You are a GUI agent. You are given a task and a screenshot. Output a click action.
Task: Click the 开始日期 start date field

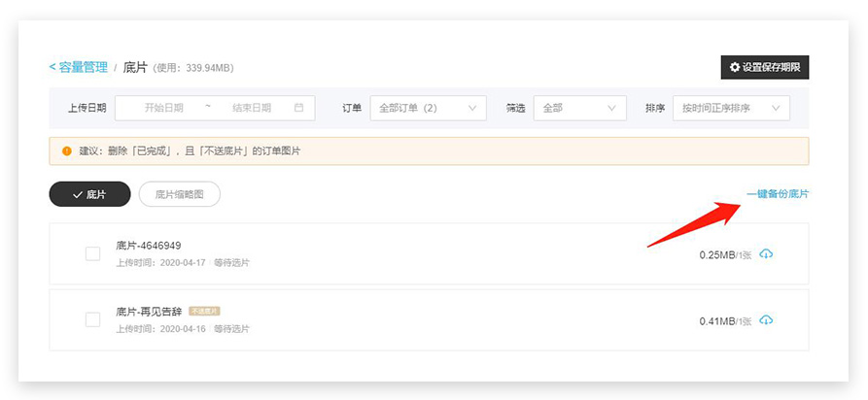tap(162, 108)
